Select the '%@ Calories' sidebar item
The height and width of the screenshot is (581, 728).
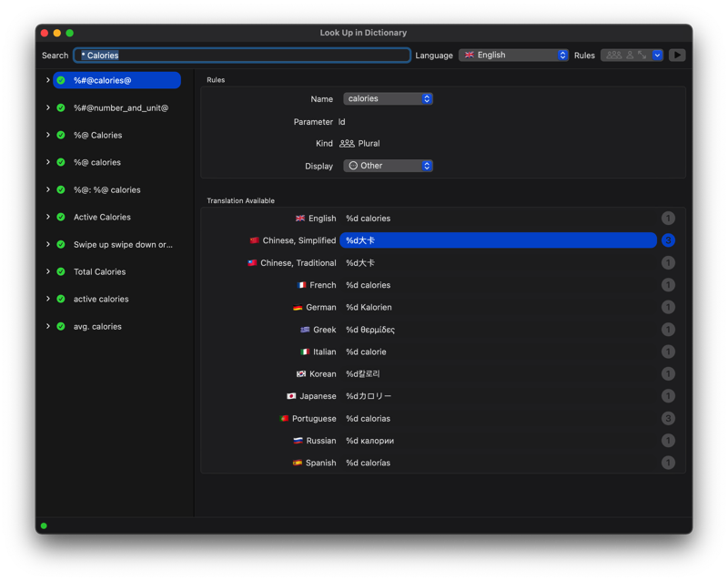(97, 136)
